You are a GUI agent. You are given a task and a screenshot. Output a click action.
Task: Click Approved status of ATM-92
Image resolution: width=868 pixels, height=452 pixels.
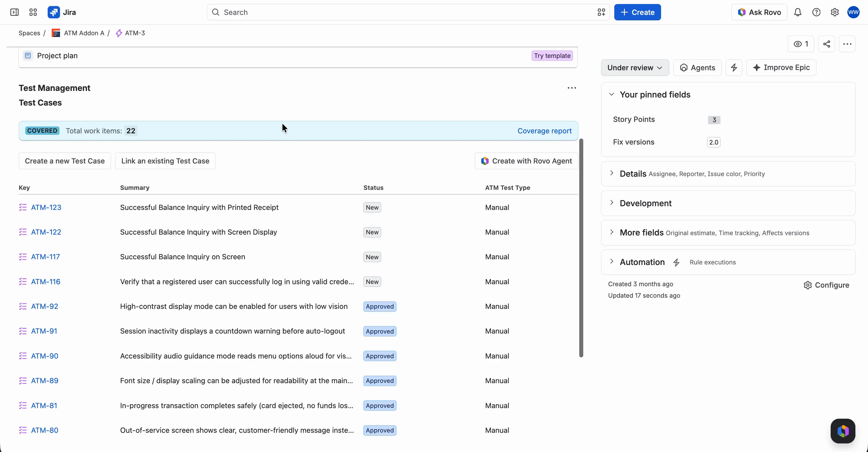380,306
